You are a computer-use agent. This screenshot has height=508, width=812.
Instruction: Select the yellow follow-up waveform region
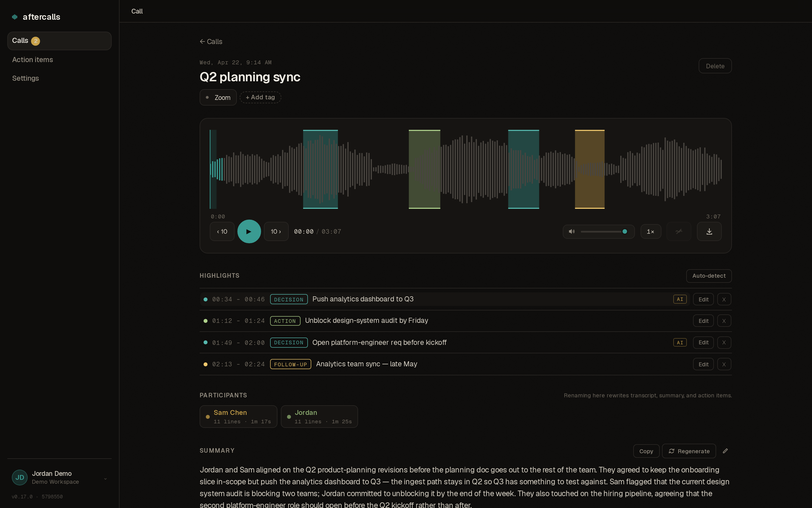pos(590,169)
